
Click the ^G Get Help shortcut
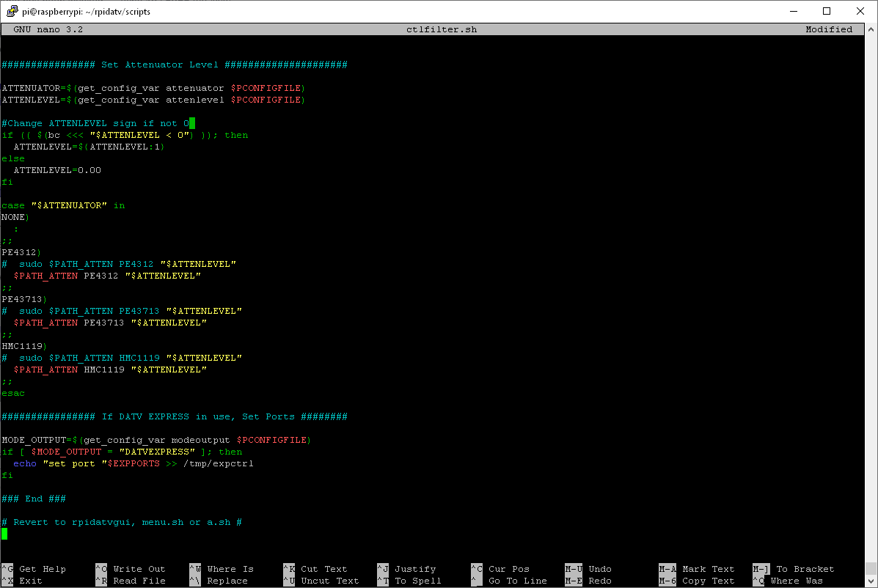pyautogui.click(x=34, y=569)
